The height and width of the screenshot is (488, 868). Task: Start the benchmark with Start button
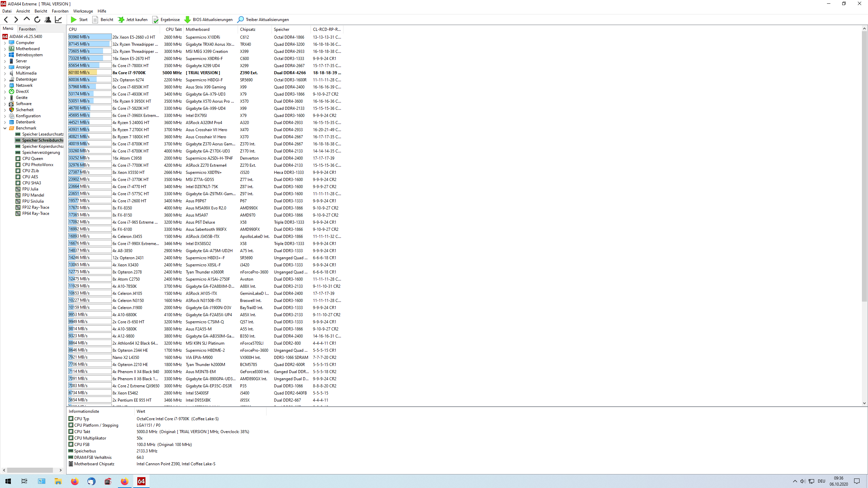coord(79,20)
